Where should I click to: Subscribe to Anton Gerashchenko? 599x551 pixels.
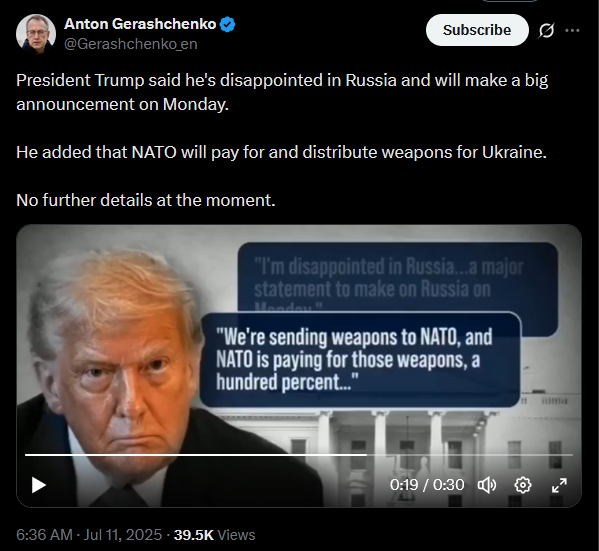[x=477, y=30]
